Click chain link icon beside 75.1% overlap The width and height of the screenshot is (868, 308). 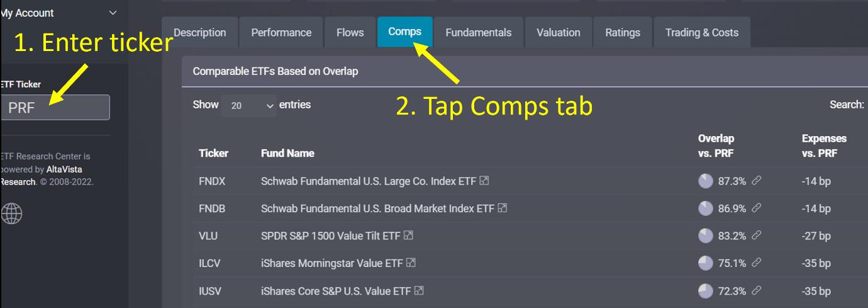(757, 263)
